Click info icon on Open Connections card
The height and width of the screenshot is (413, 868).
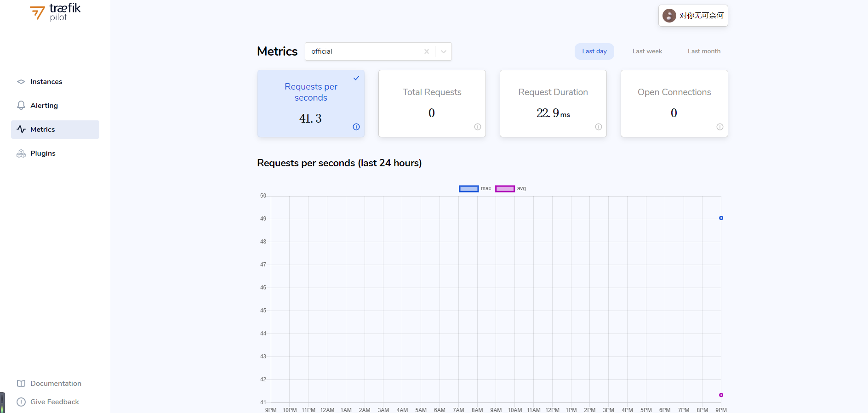pyautogui.click(x=720, y=127)
